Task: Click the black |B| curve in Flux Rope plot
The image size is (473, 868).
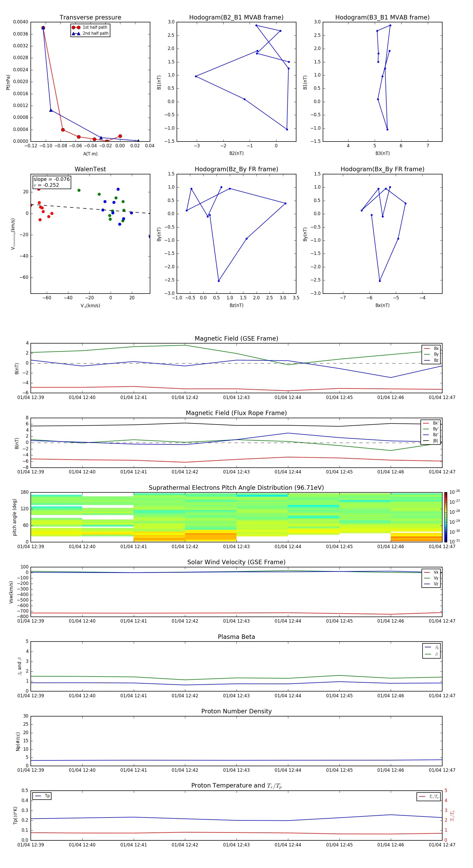Action: (236, 425)
